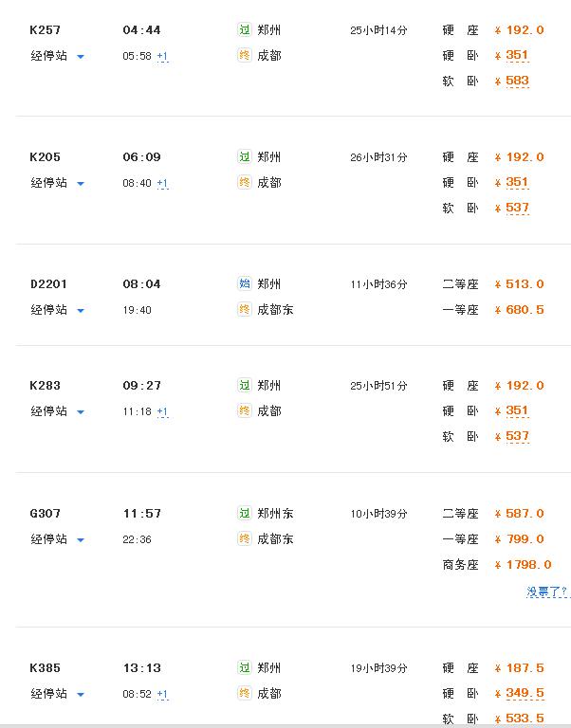The width and height of the screenshot is (571, 728).
Task: Click the blue 始 icon for D2201's 郑州
Action: pos(245,283)
